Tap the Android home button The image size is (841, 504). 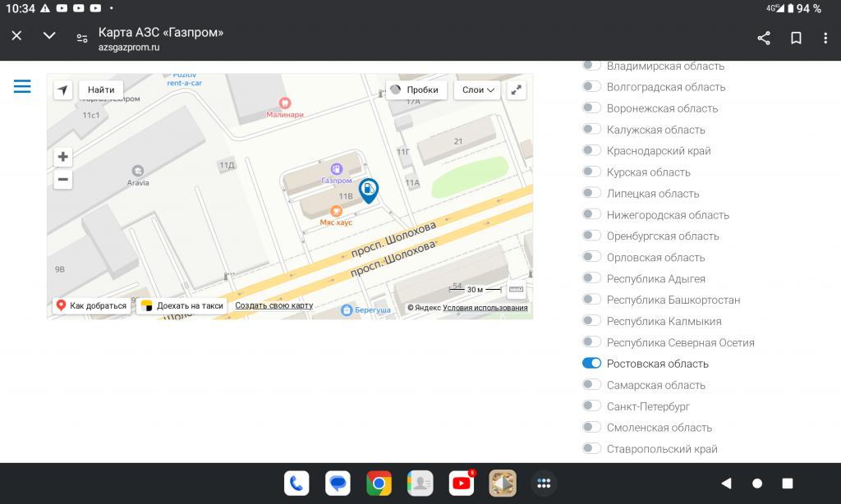(757, 483)
